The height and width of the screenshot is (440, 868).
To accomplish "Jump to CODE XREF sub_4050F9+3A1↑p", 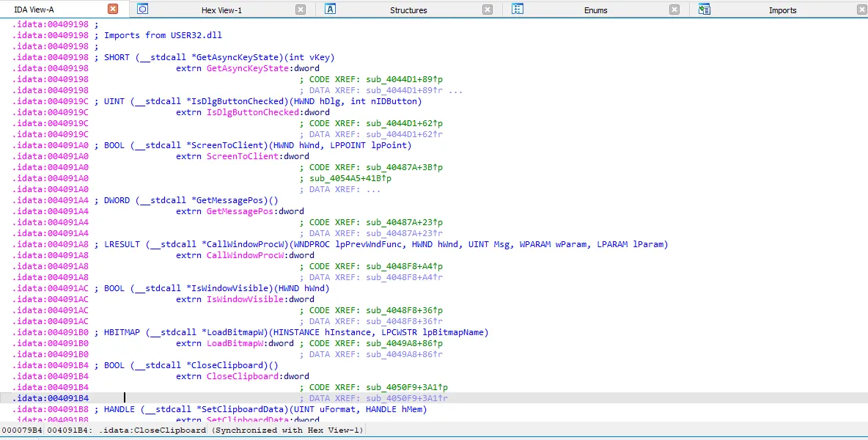I will tap(407, 387).
